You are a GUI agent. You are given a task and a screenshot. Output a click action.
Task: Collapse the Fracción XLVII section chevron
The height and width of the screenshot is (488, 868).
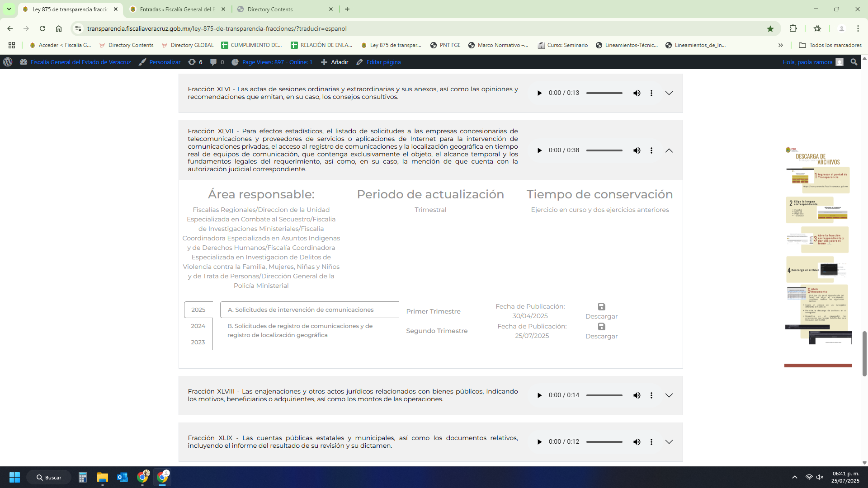[x=669, y=150]
